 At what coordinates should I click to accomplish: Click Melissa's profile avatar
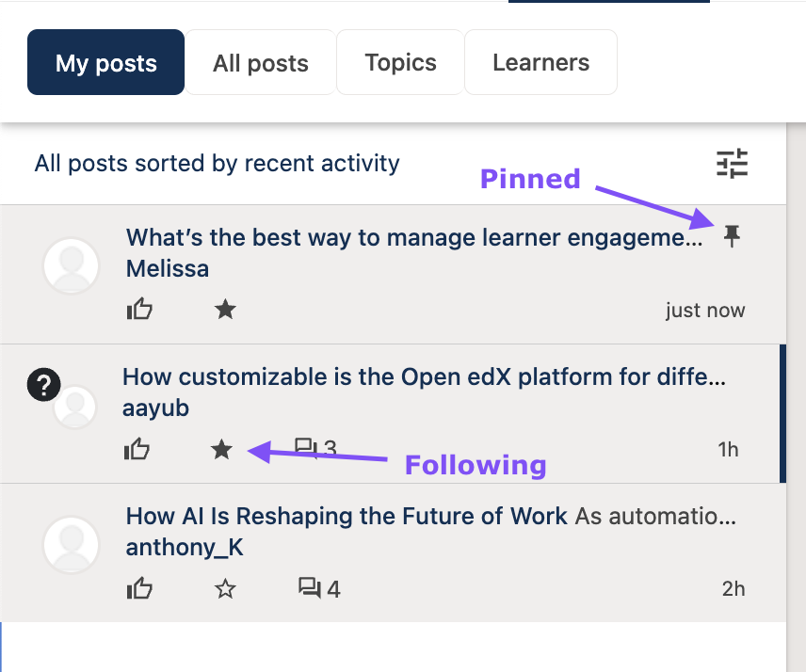pyautogui.click(x=72, y=266)
